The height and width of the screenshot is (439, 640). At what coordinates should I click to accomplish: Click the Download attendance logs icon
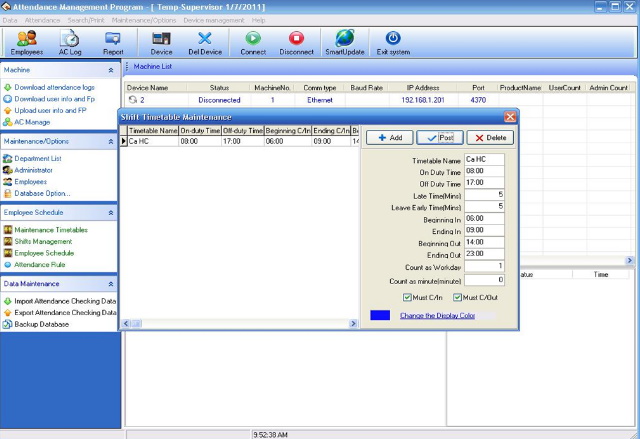[x=7, y=87]
